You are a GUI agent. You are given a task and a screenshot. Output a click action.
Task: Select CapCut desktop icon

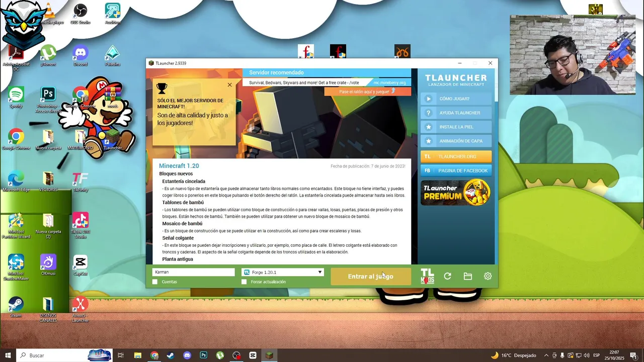80,265
